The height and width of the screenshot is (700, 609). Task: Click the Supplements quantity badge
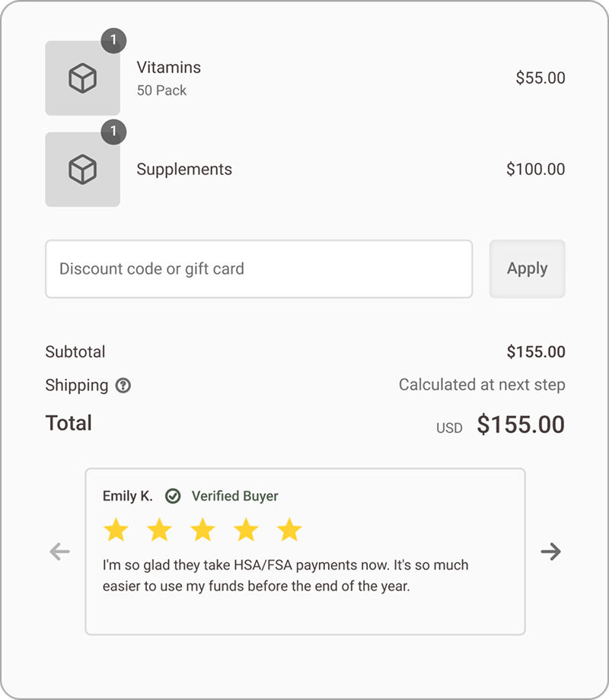pos(113,132)
